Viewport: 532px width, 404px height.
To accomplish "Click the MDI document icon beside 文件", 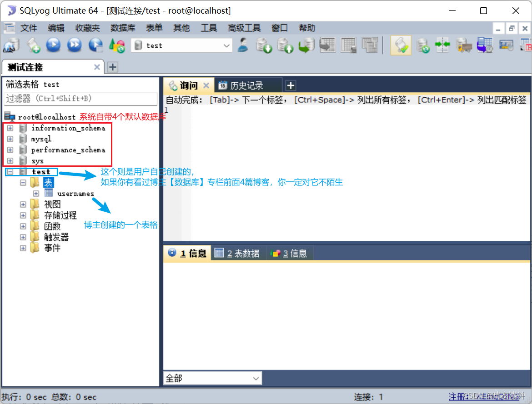I will (x=9, y=28).
